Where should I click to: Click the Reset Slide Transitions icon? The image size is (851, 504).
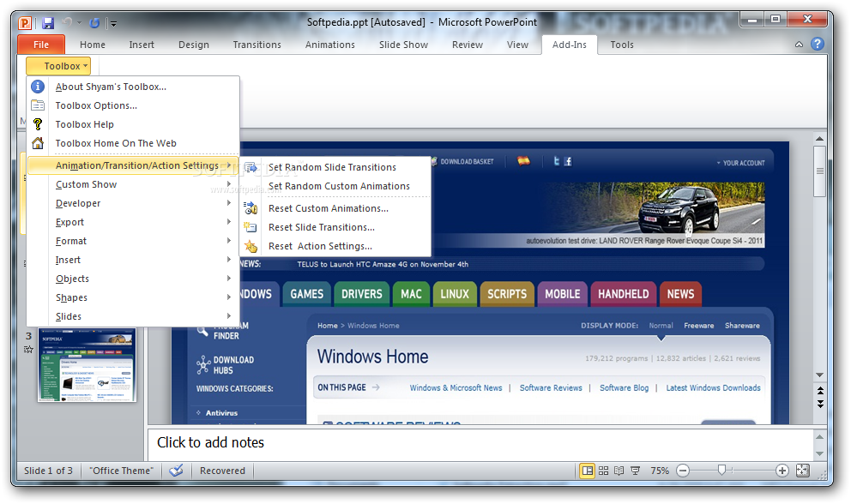click(250, 227)
